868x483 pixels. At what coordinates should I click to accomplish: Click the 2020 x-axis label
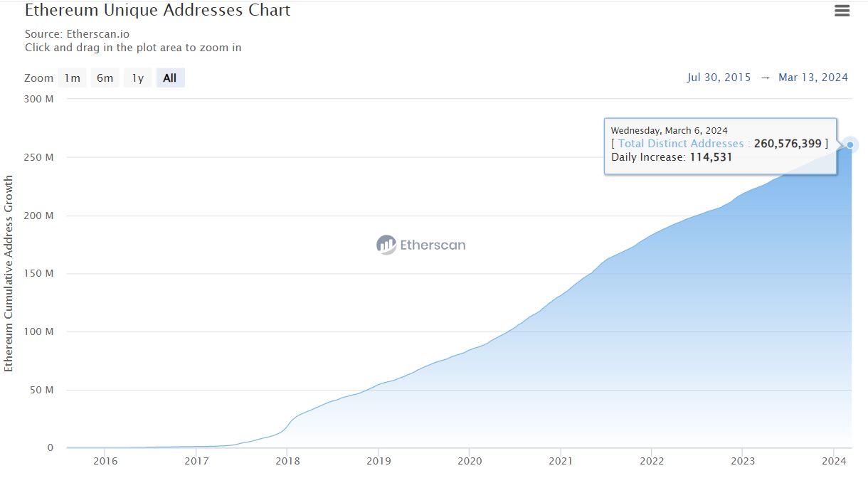pyautogui.click(x=469, y=460)
